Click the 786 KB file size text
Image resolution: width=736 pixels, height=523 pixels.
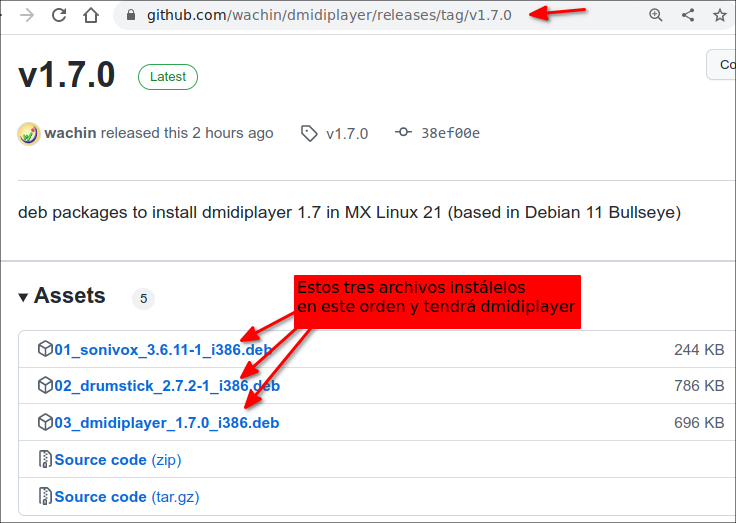699,386
